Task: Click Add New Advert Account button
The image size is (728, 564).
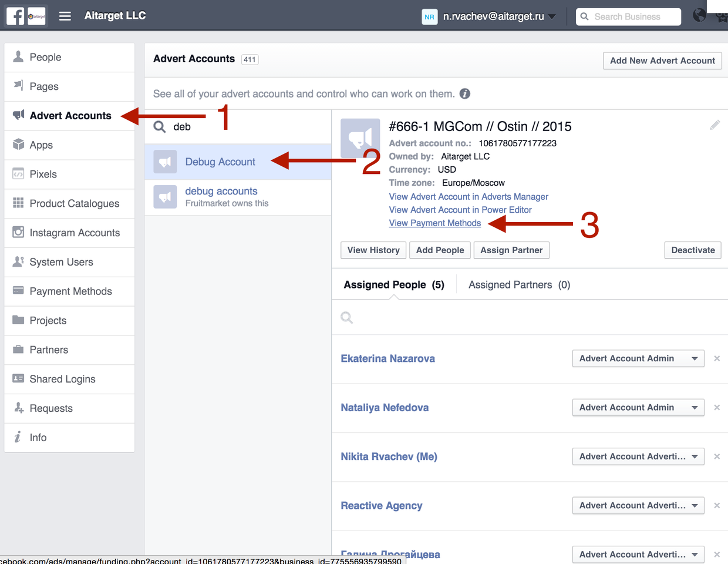Action: (x=662, y=61)
